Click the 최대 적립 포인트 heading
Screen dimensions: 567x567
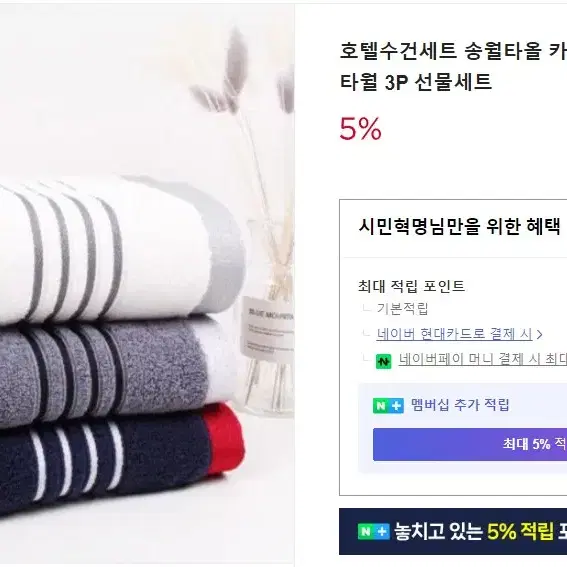pos(411,286)
